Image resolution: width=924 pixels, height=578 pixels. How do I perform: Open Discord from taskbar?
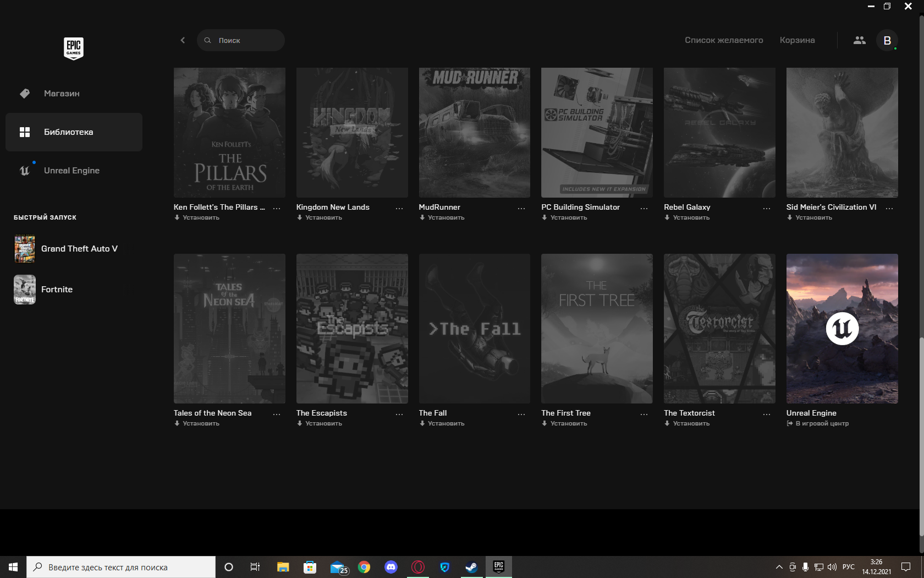click(x=391, y=567)
